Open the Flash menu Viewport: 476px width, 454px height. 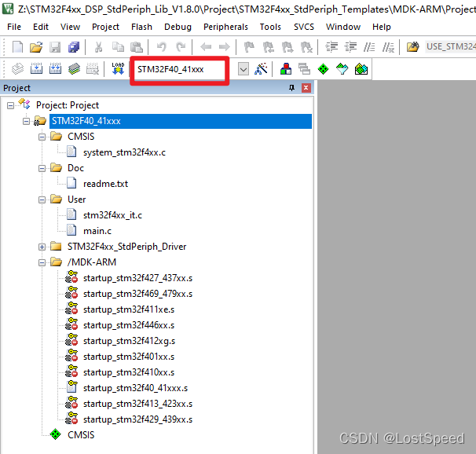[x=141, y=27]
